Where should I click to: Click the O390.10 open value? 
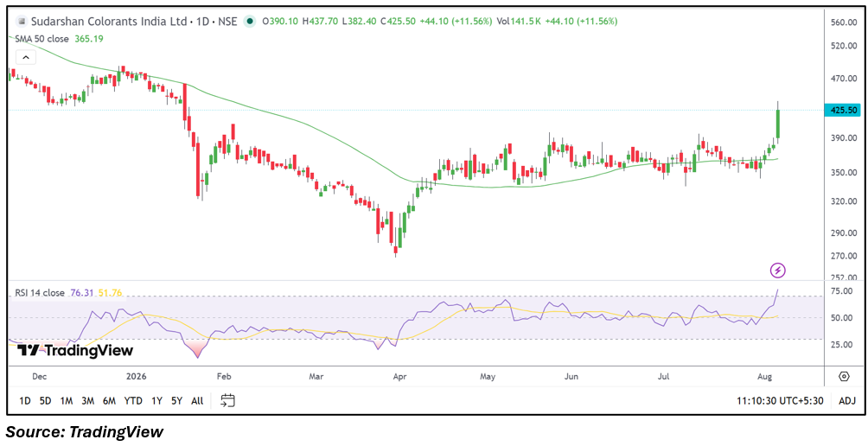tap(280, 22)
